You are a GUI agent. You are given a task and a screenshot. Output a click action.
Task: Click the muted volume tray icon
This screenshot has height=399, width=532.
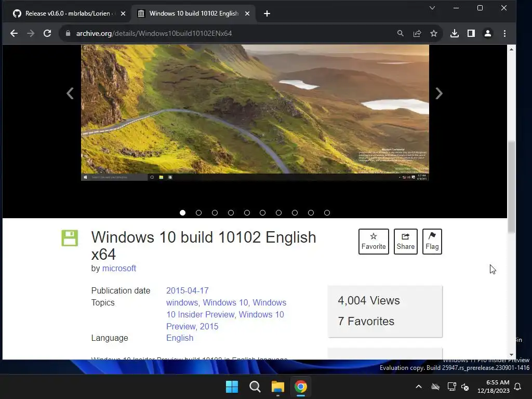pyautogui.click(x=465, y=387)
